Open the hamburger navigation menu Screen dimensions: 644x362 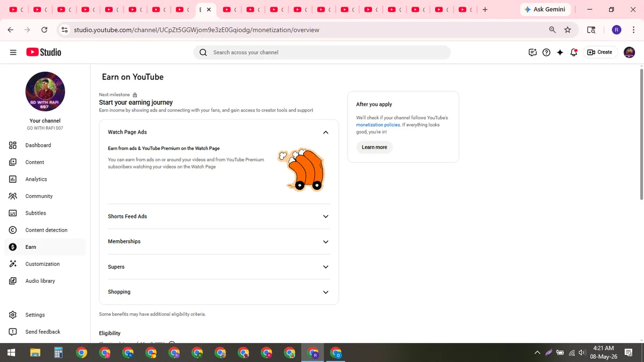click(x=13, y=52)
